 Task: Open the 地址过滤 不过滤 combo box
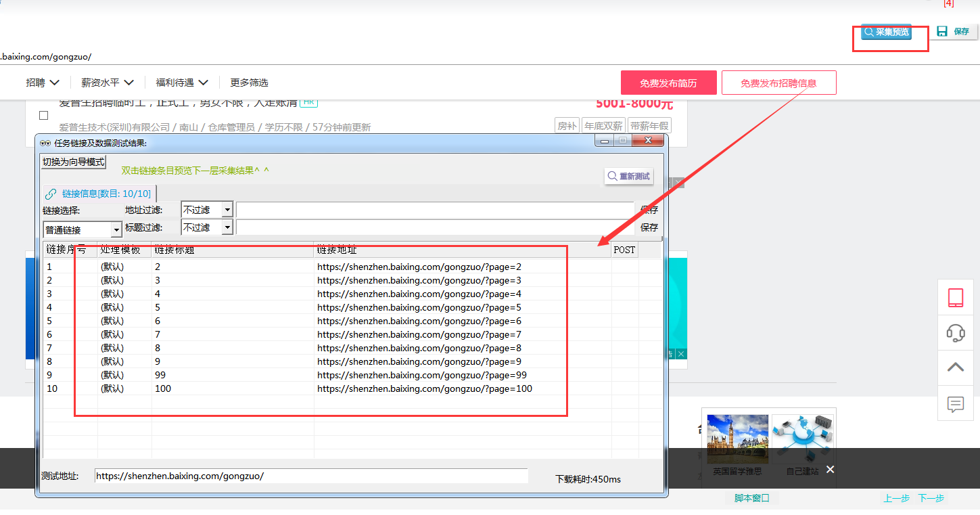click(x=207, y=210)
